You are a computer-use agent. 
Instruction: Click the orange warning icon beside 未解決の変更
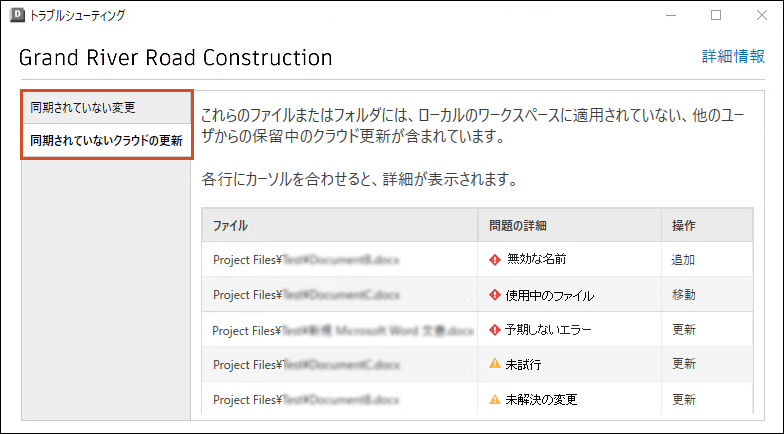point(494,399)
